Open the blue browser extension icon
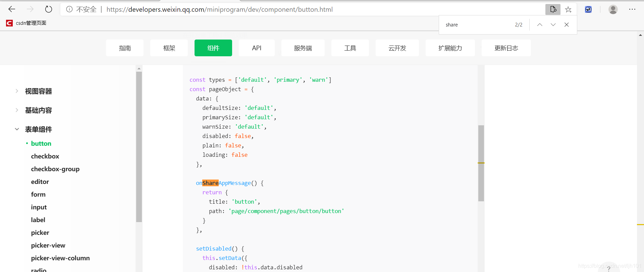644x272 pixels. coord(588,9)
